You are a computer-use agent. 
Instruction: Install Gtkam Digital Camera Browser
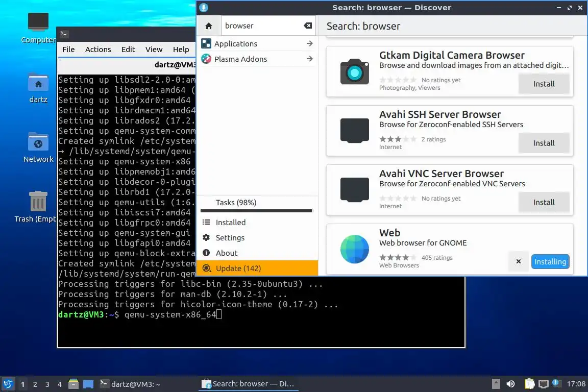544,84
